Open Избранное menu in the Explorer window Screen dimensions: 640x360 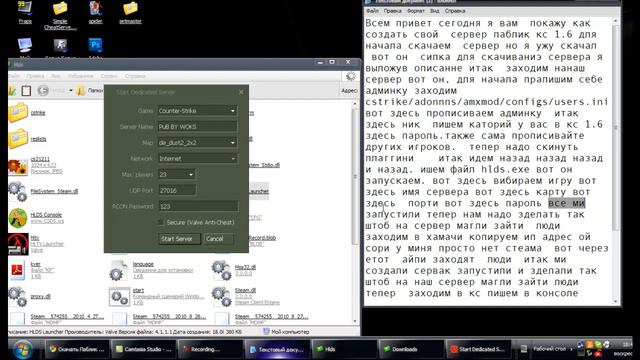coord(80,76)
